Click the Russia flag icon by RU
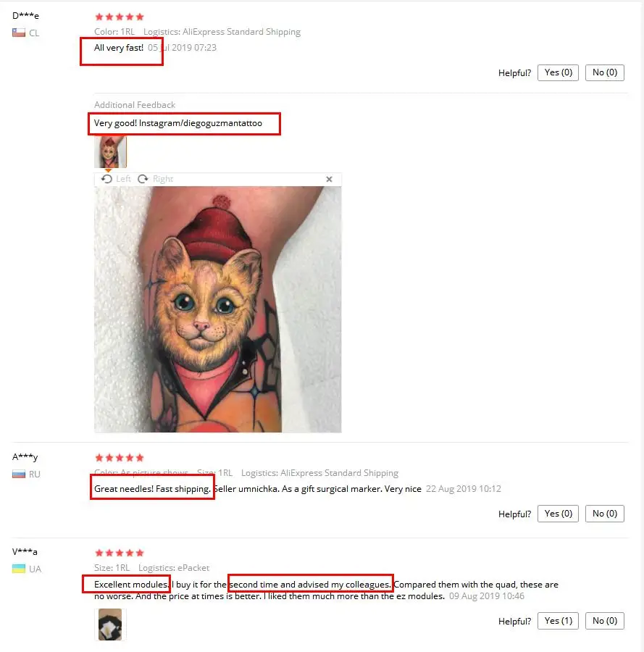This screenshot has height=652, width=644. [19, 474]
